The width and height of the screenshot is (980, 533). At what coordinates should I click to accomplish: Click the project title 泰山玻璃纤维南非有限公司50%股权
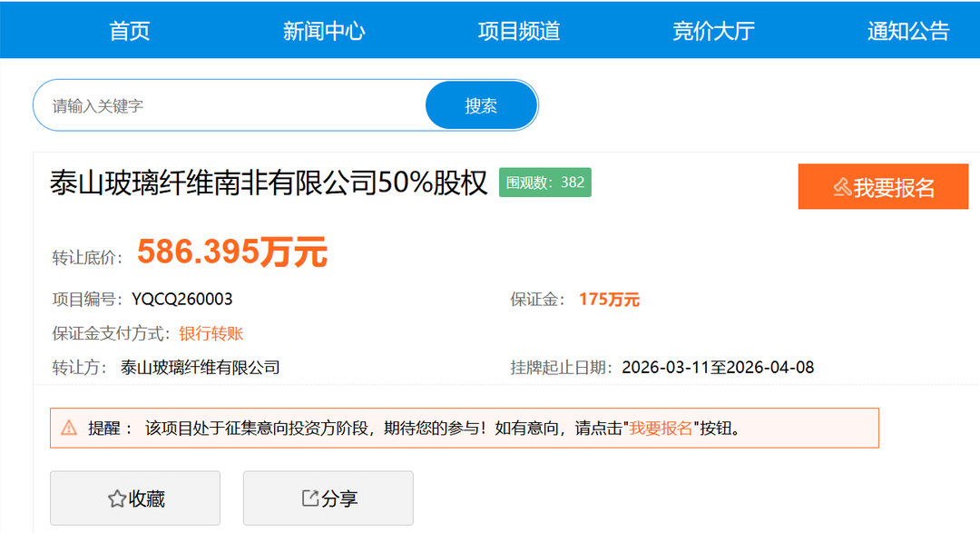[x=269, y=183]
